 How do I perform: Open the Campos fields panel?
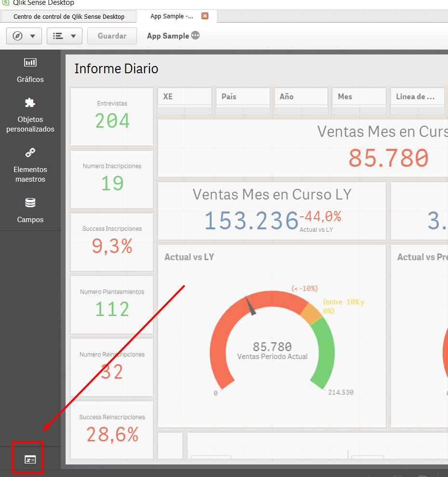click(x=30, y=211)
